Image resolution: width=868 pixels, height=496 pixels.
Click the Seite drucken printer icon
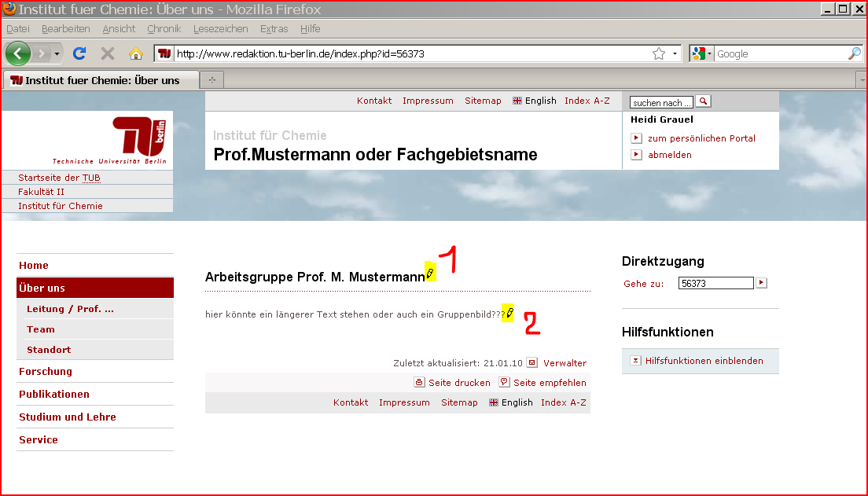[x=420, y=383]
